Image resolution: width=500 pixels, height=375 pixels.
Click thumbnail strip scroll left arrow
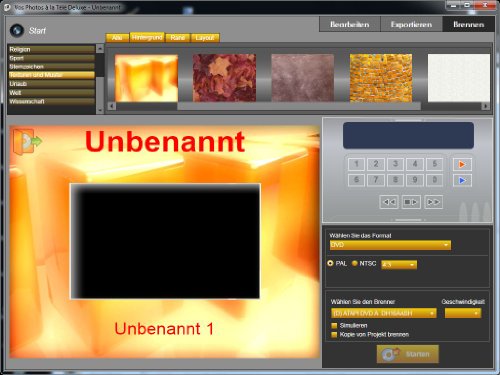click(112, 106)
